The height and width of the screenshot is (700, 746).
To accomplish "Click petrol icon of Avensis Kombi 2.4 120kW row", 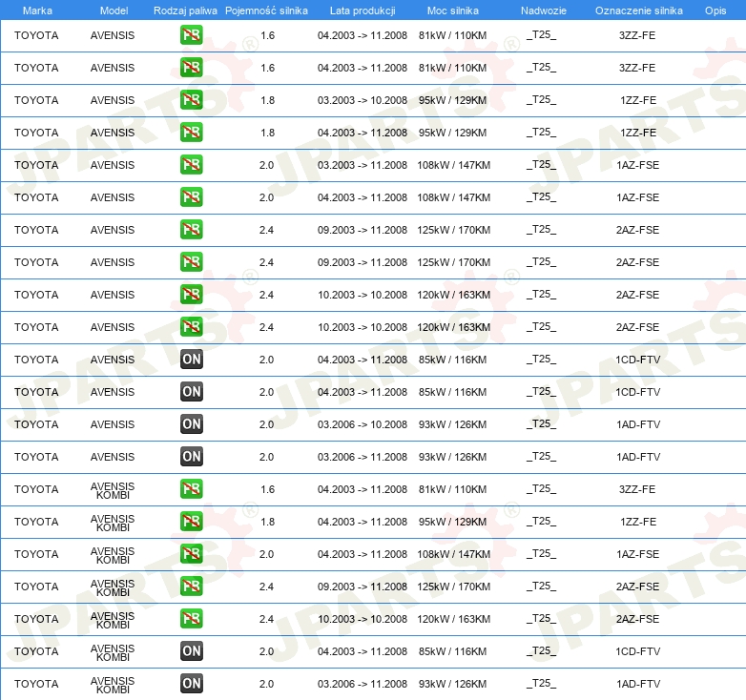I will pyautogui.click(x=191, y=618).
